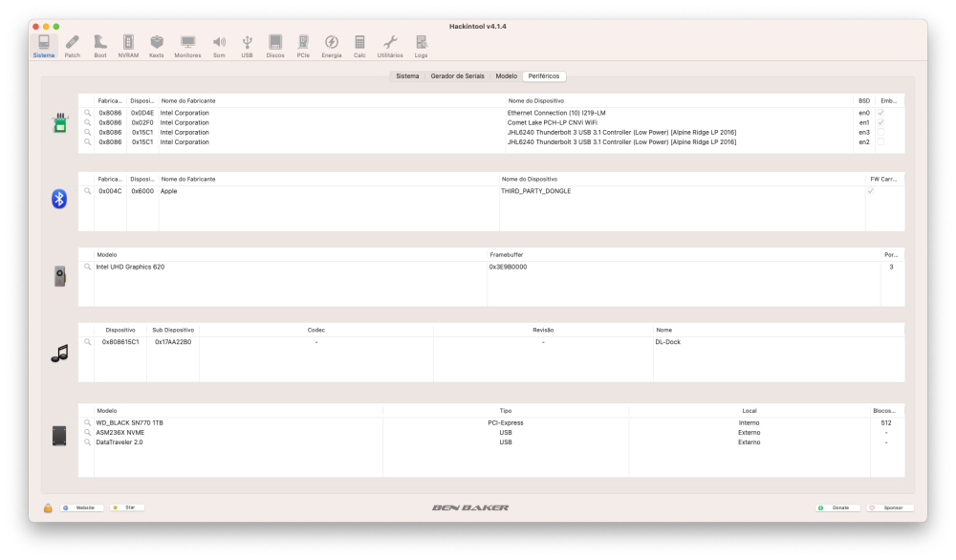956x560 pixels.
Task: Click the framebuffer value 0x3E9B0000
Action: coord(508,267)
